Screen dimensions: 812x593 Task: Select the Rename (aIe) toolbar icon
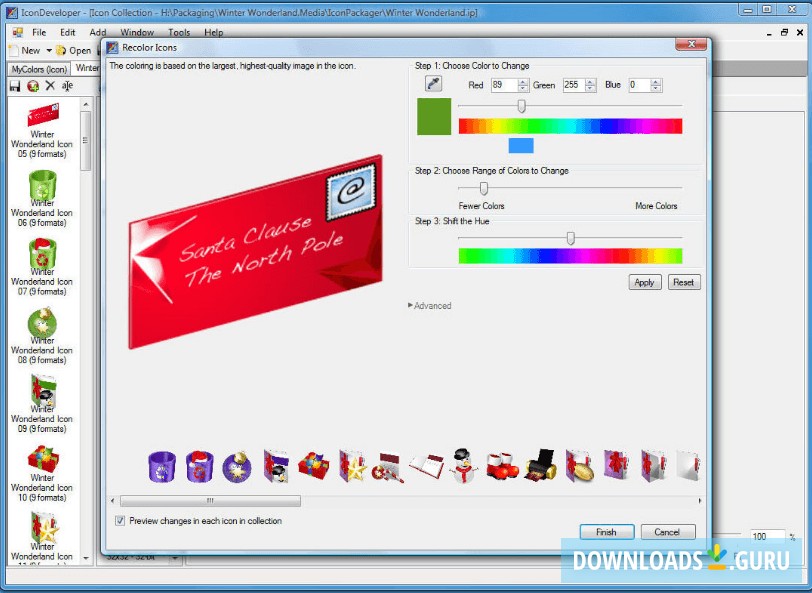pos(65,86)
